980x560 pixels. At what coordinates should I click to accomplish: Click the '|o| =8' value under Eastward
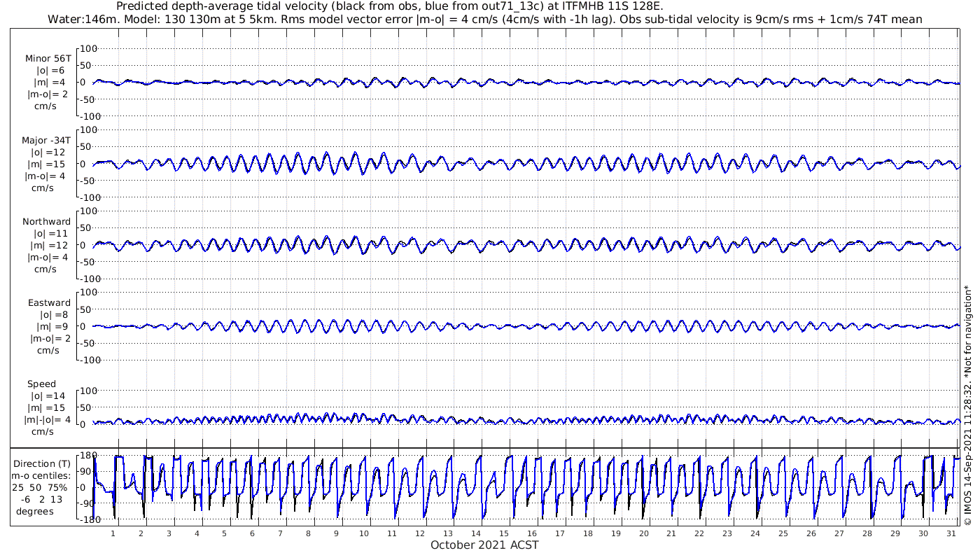click(x=53, y=314)
